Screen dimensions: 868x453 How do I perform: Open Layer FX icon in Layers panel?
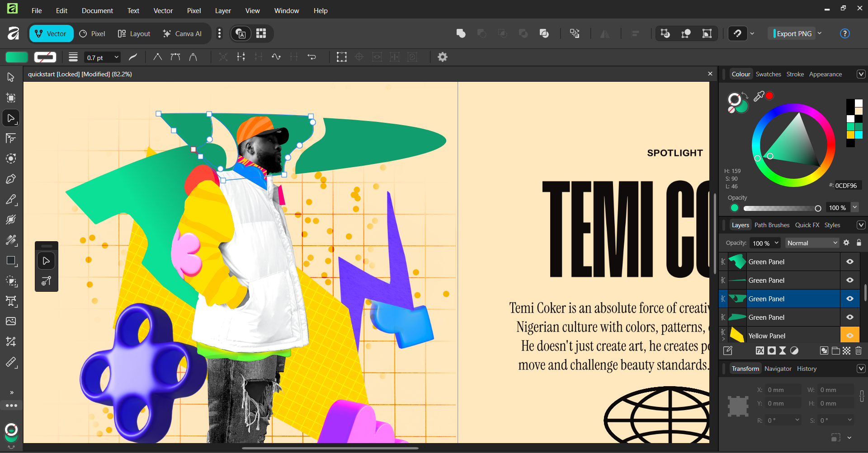pyautogui.click(x=760, y=350)
